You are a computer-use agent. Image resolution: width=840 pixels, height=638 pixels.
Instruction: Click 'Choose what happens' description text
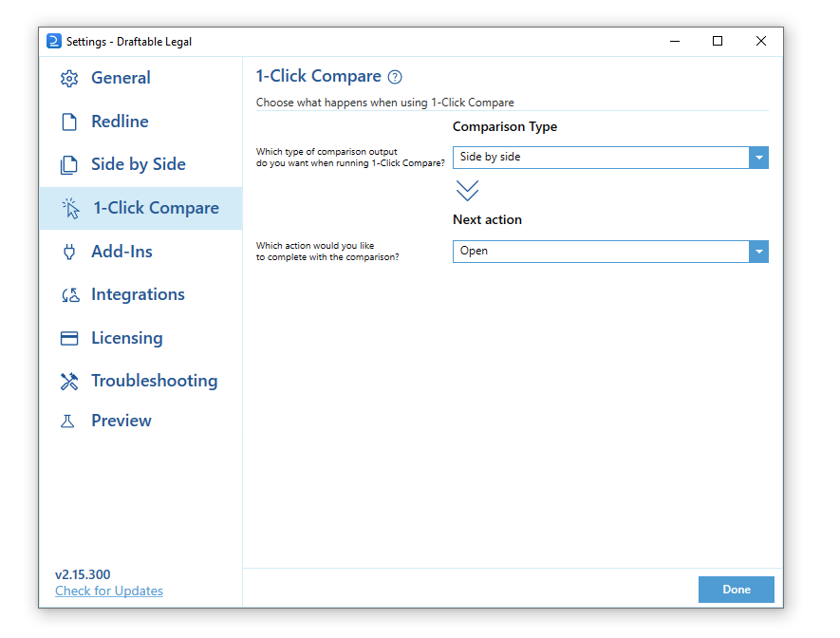(384, 103)
